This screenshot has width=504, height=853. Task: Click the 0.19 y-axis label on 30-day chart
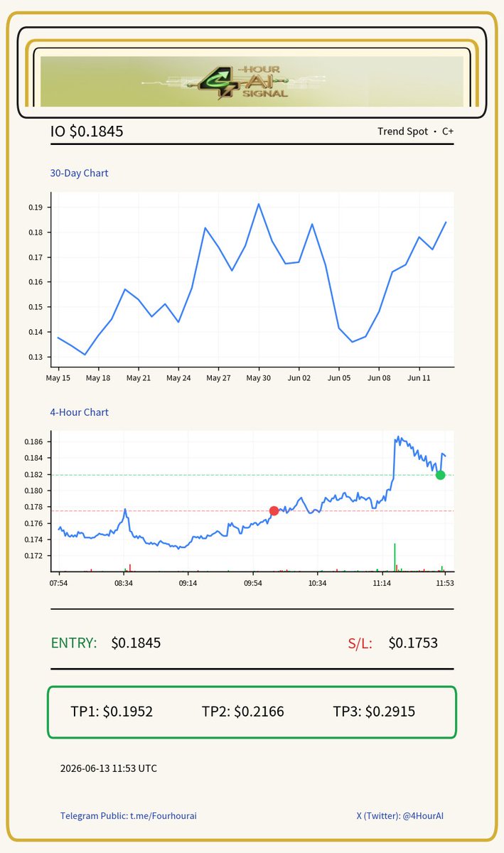pos(36,208)
